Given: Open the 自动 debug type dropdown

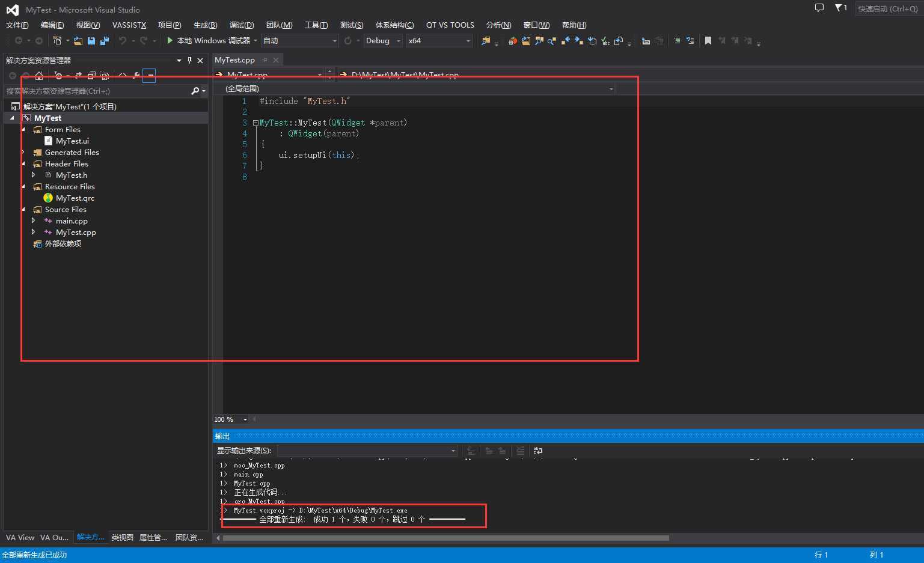Looking at the screenshot, I should [x=334, y=41].
